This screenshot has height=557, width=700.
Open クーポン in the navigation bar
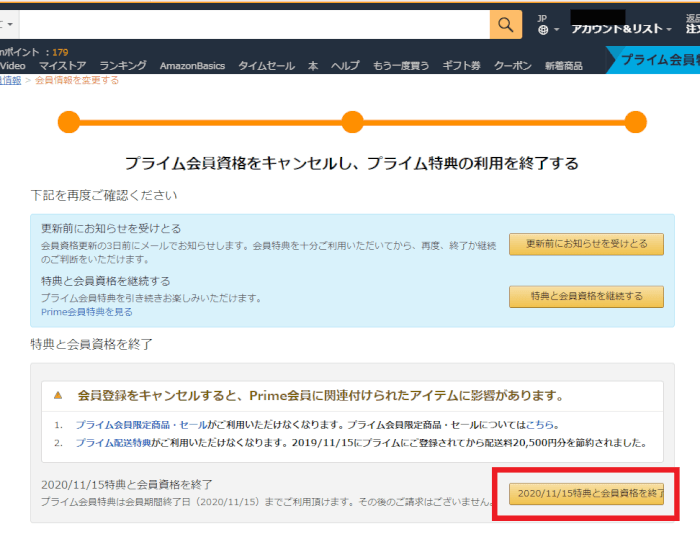point(513,66)
